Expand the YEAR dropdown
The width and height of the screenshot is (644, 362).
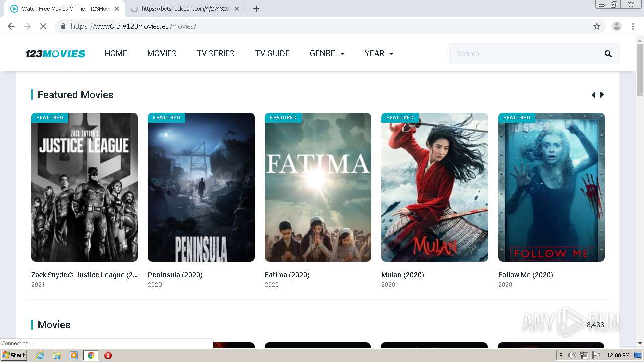(379, 53)
